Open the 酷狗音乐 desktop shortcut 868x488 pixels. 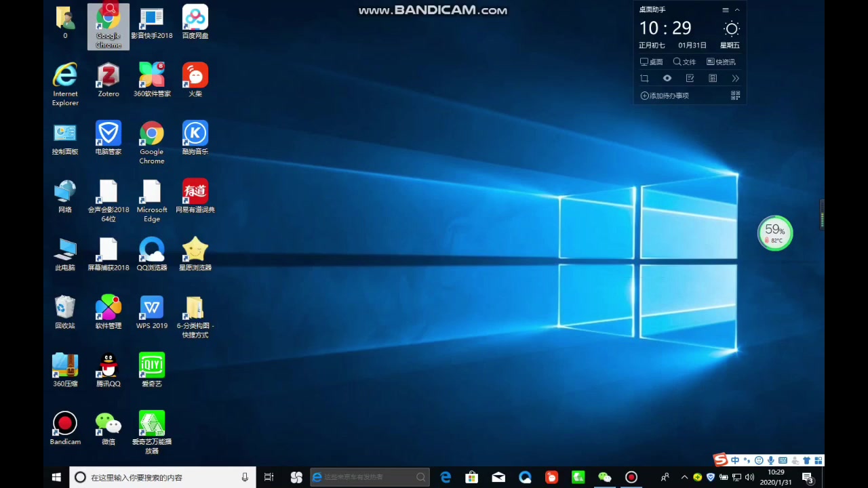pos(195,138)
